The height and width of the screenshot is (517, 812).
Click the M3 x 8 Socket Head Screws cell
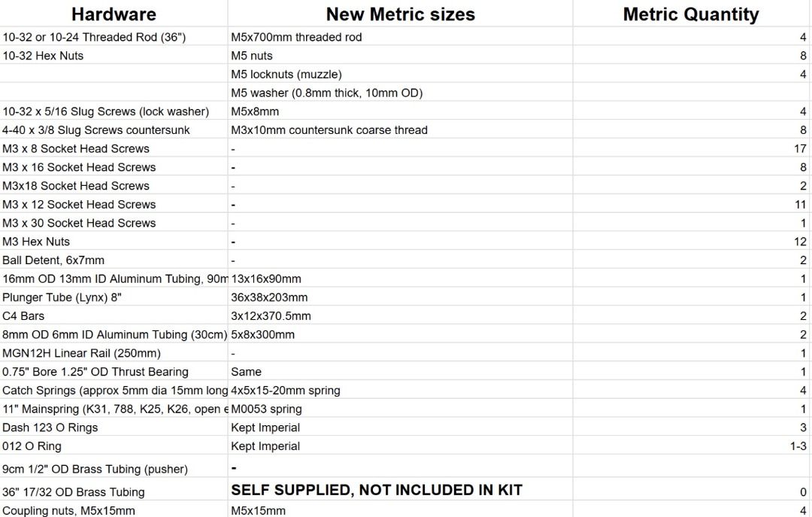tap(76, 149)
